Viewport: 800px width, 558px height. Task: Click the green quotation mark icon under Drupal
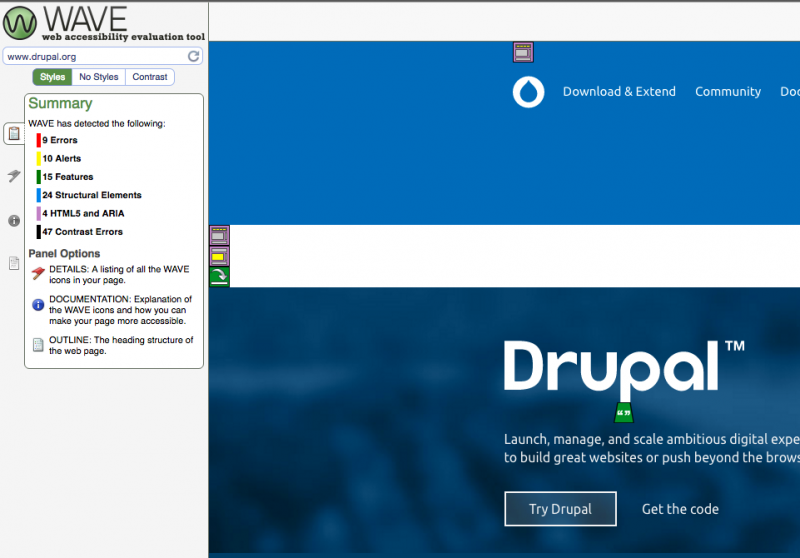coord(623,413)
